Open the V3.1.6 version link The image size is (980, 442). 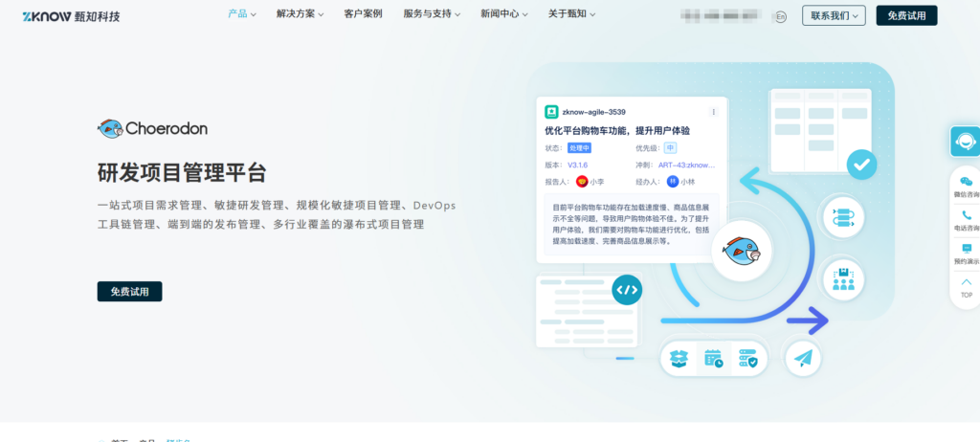[x=577, y=166]
